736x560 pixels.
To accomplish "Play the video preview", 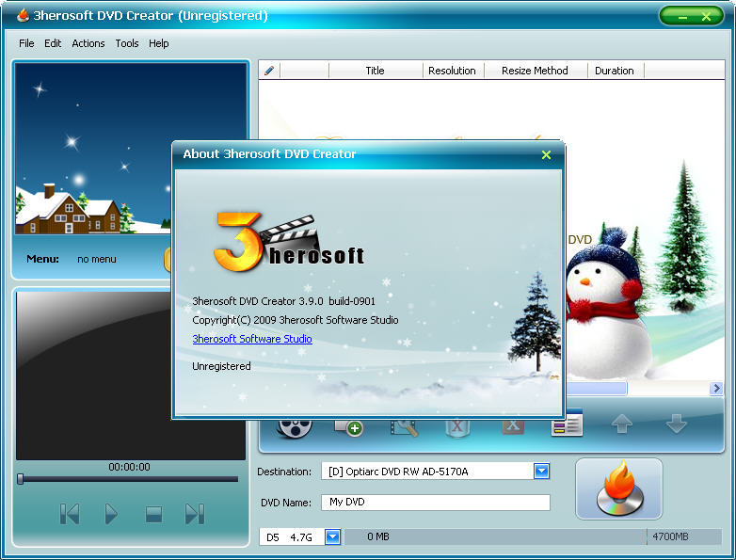I will point(111,514).
